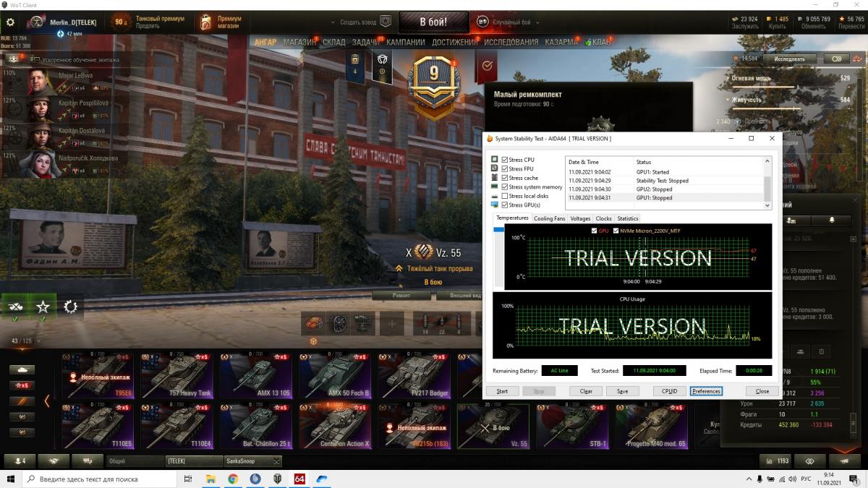
Task: Collapse the Огневая мощь parameter section
Action: point(727,78)
